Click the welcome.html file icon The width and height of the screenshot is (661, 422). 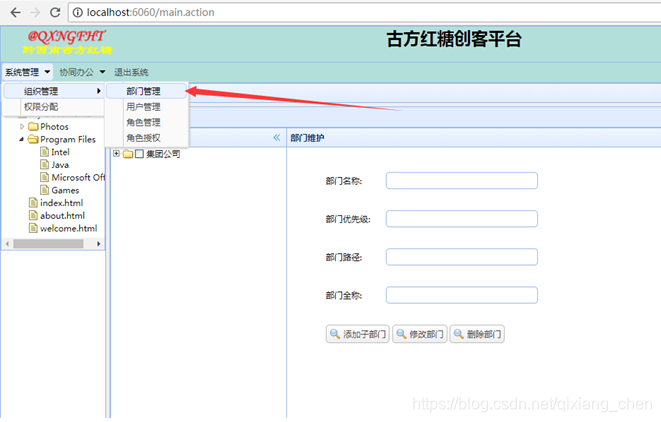(33, 228)
